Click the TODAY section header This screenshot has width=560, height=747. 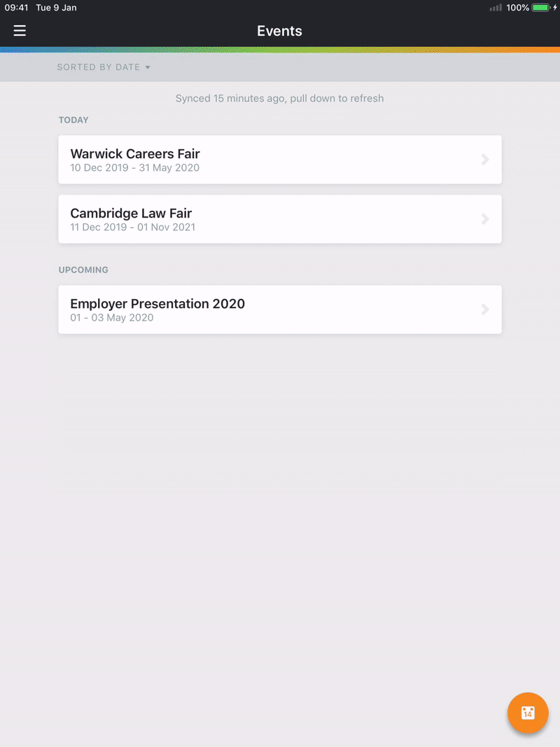[x=73, y=120]
